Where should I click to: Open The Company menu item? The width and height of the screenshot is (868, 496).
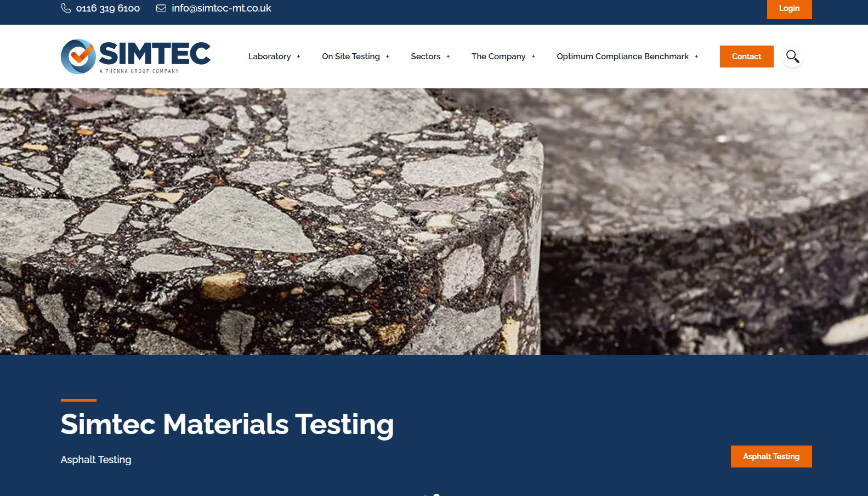point(498,57)
